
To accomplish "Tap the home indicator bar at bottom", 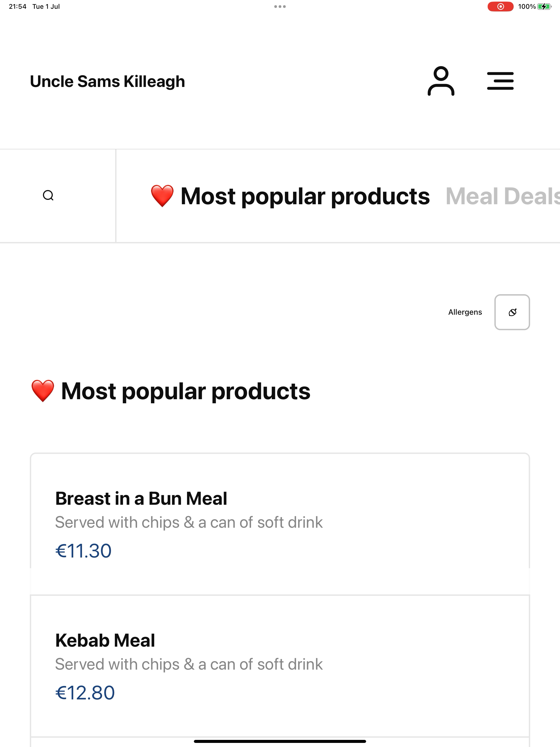I will pyautogui.click(x=280, y=741).
